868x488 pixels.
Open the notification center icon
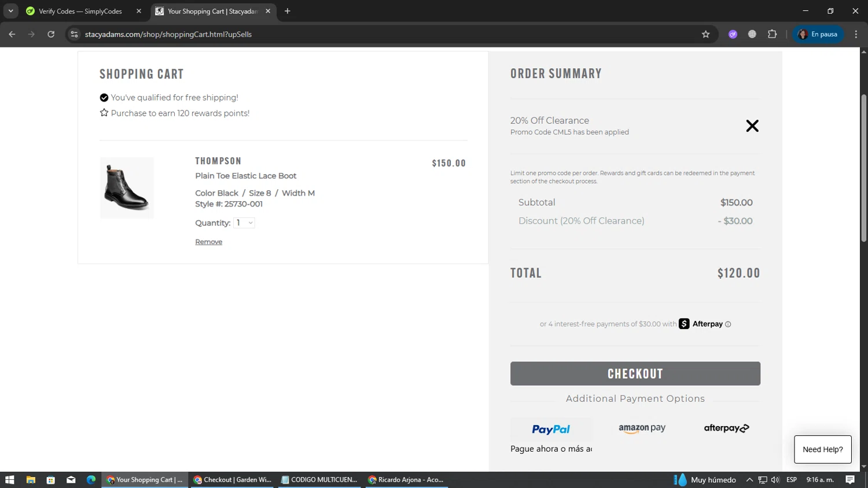pyautogui.click(x=850, y=480)
